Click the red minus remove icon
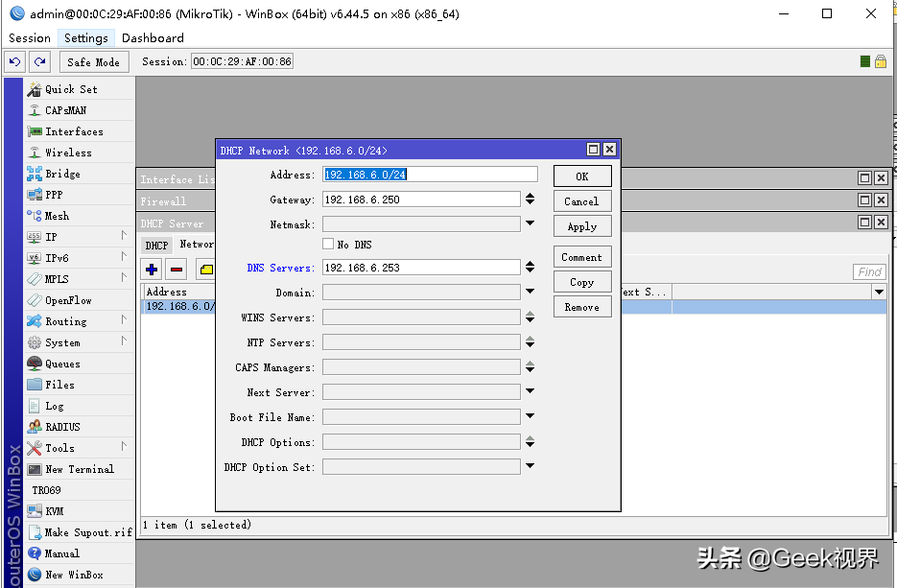This screenshot has width=897, height=588. point(177,270)
